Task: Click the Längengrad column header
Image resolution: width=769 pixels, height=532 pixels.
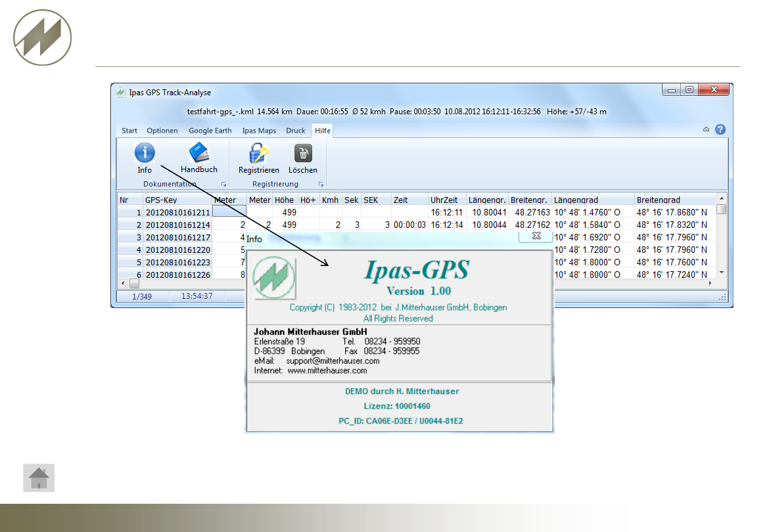Action: point(592,200)
